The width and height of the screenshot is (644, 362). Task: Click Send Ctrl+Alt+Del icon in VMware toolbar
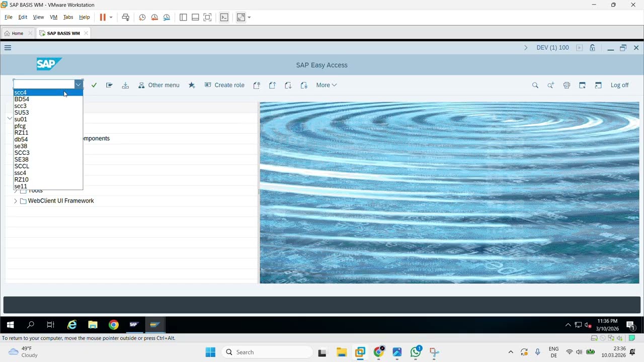(x=126, y=17)
